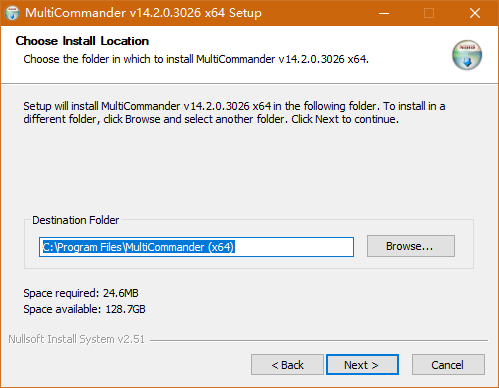Abort the installation with Cancel
This screenshot has width=499, height=388.
(448, 365)
